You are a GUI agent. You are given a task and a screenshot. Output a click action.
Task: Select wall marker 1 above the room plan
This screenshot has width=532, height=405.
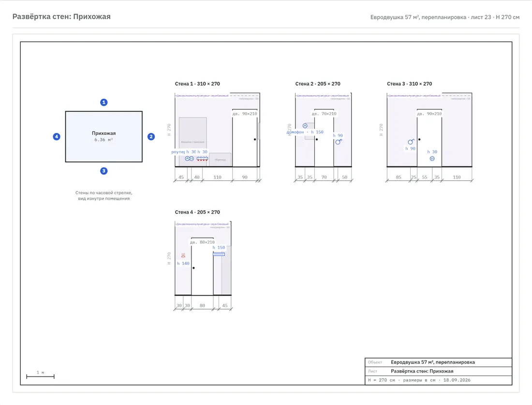click(104, 102)
